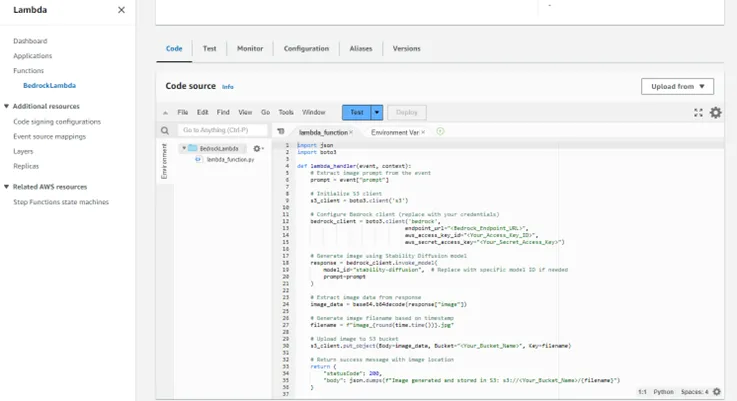Open Dashboard in Lambda sidebar
Image resolution: width=737 pixels, height=401 pixels.
pos(30,41)
